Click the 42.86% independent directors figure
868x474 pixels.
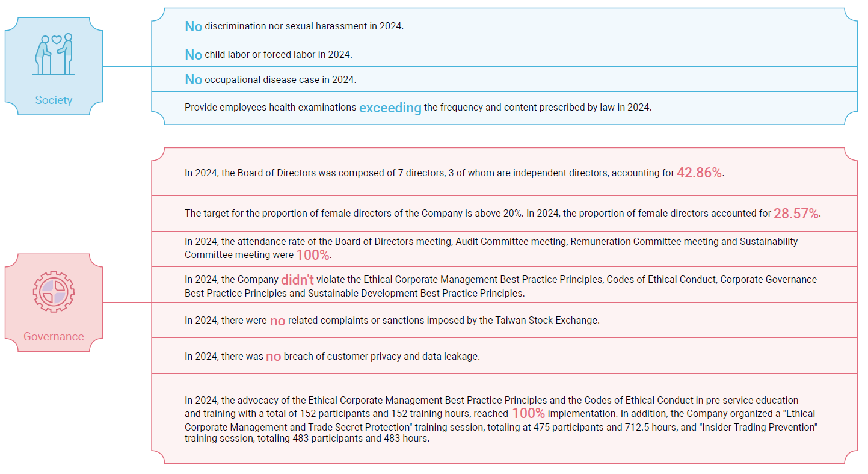pos(699,173)
